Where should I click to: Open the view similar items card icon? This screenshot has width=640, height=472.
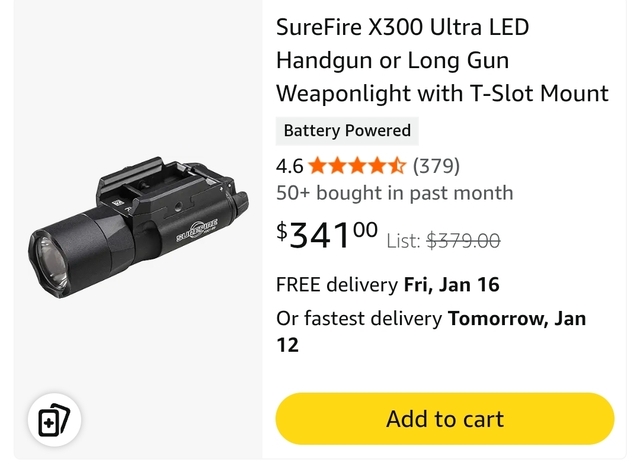pos(53,421)
